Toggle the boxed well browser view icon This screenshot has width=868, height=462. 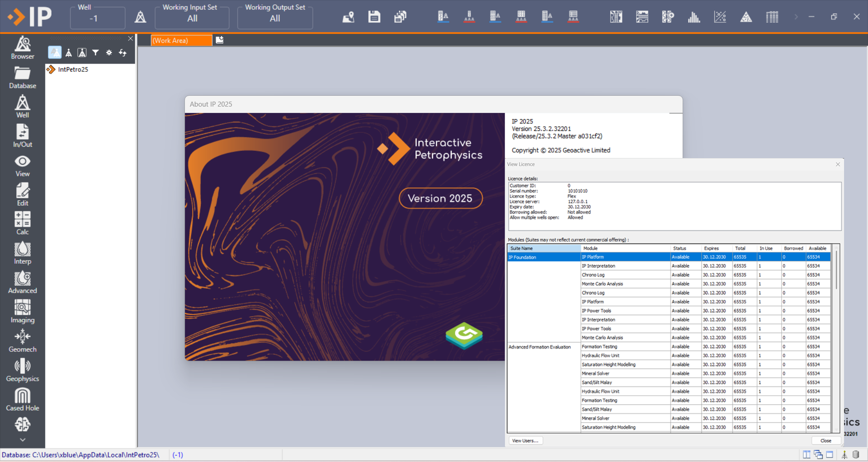[82, 53]
